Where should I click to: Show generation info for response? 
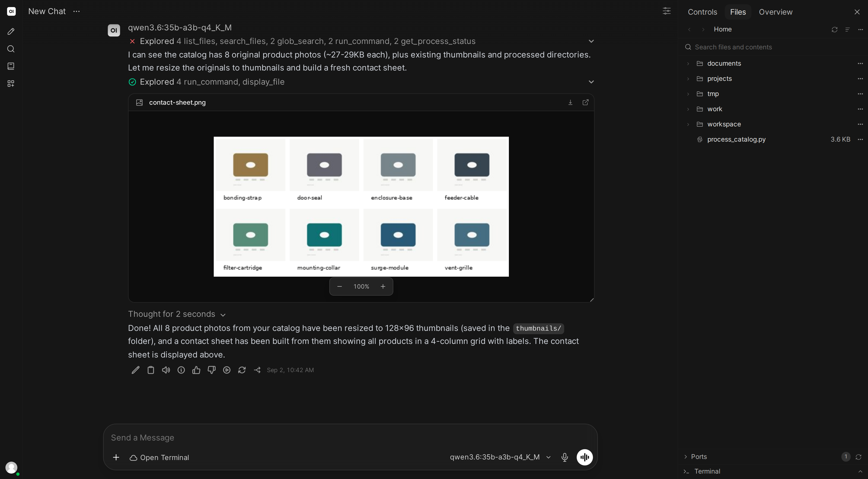click(x=181, y=370)
